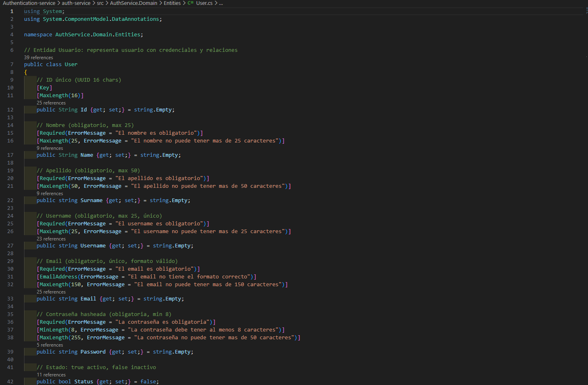
Task: Click the "El email es obligatorio" string
Action: pos(154,269)
